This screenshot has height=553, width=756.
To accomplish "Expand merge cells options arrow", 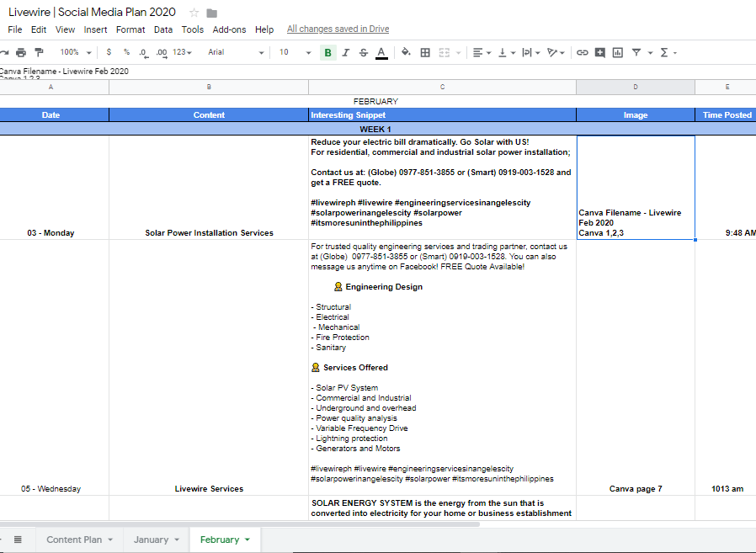I will pyautogui.click(x=458, y=53).
